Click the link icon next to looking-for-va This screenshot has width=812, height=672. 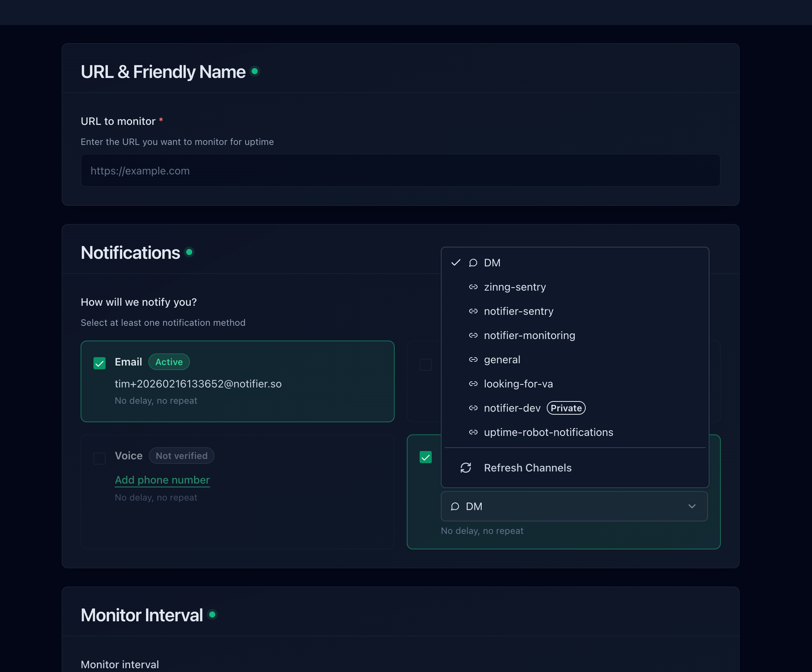(473, 384)
